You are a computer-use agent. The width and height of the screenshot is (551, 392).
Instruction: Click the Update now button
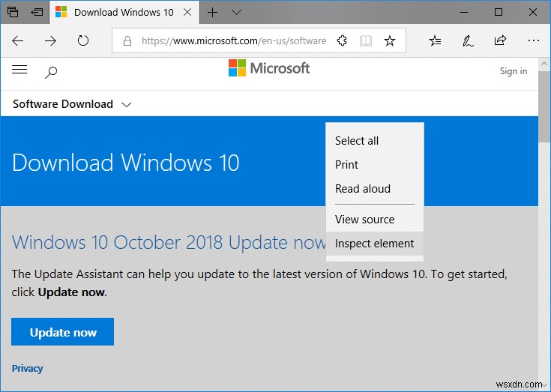pos(62,332)
